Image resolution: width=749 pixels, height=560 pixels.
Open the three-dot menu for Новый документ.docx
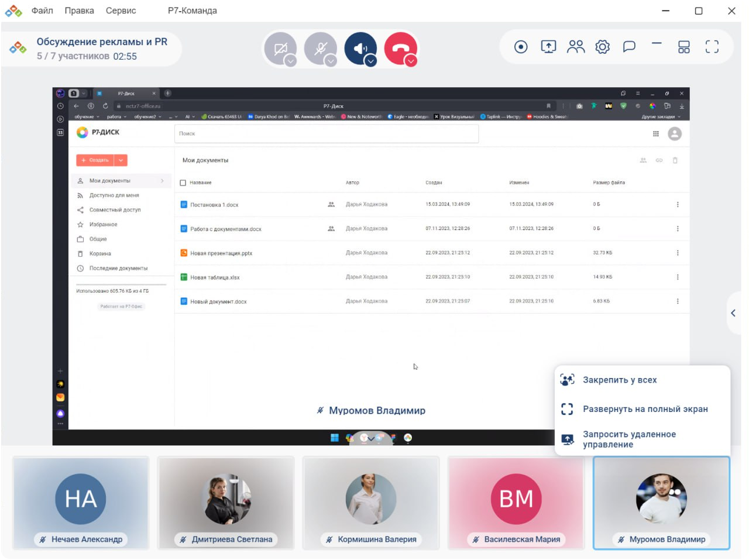click(x=678, y=301)
